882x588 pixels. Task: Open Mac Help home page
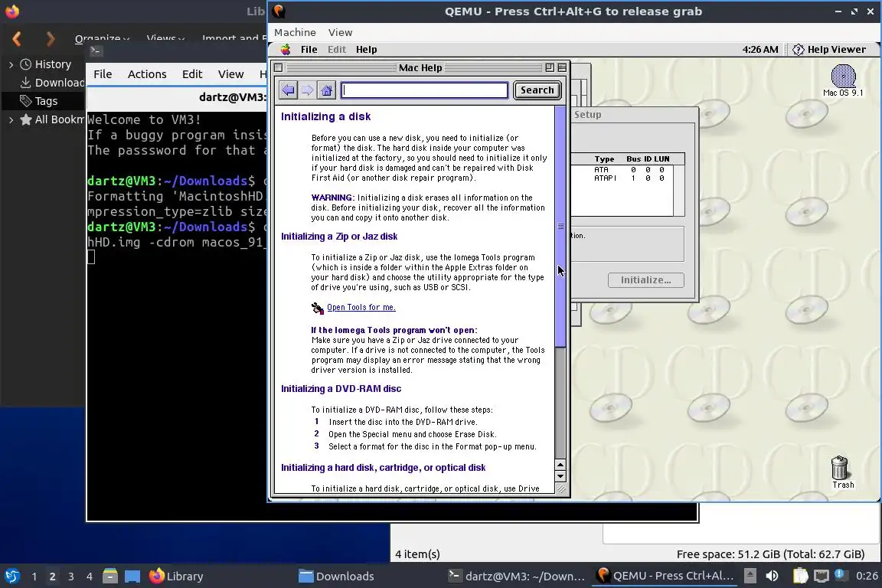pos(327,90)
